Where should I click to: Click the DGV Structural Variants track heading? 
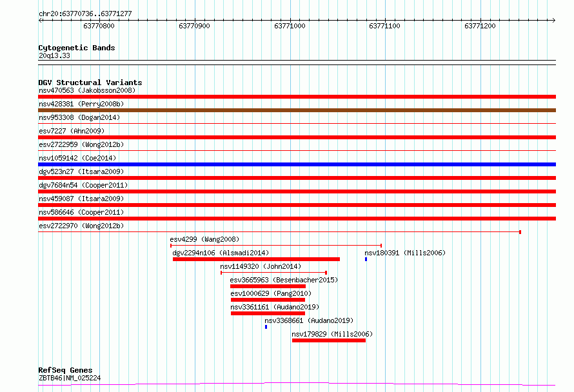click(90, 83)
